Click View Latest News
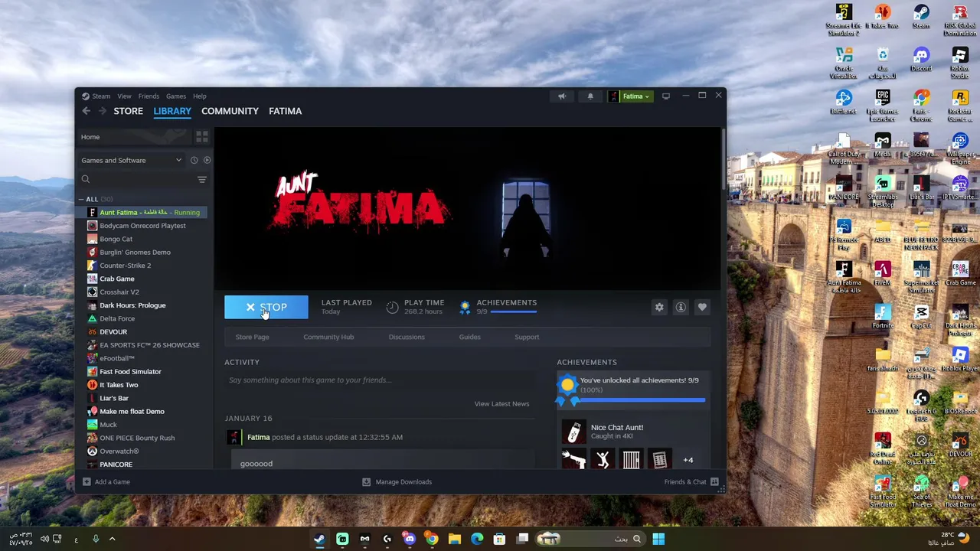 pyautogui.click(x=501, y=403)
